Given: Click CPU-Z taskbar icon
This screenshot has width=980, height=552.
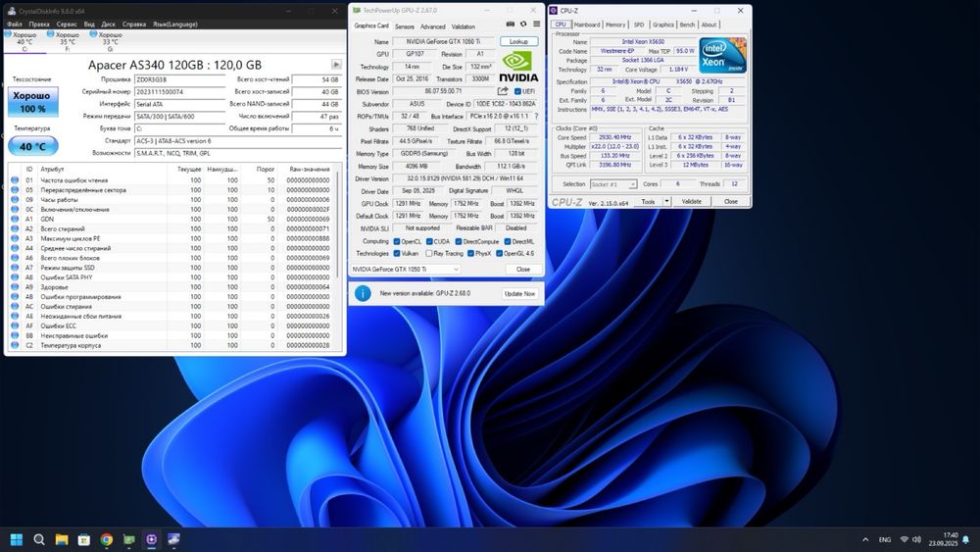Looking at the screenshot, I should click(151, 539).
